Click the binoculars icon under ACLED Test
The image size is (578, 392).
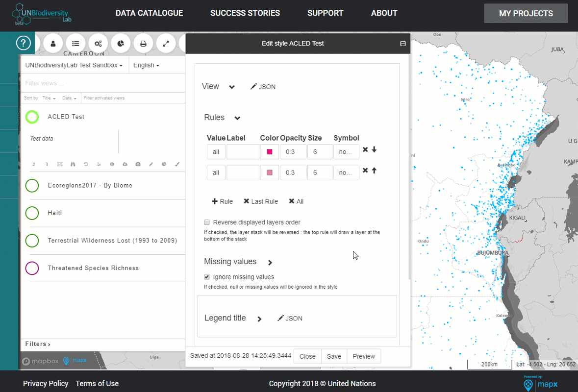point(73,164)
